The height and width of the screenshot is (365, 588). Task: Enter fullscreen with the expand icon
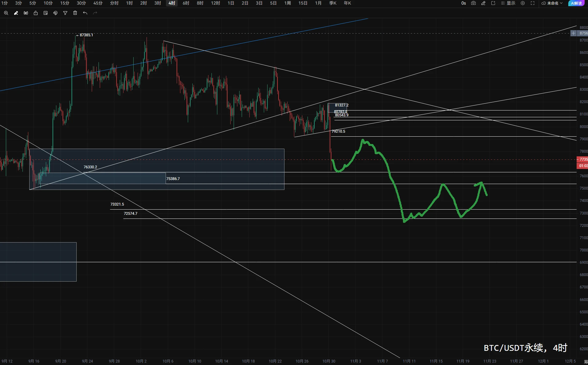533,3
